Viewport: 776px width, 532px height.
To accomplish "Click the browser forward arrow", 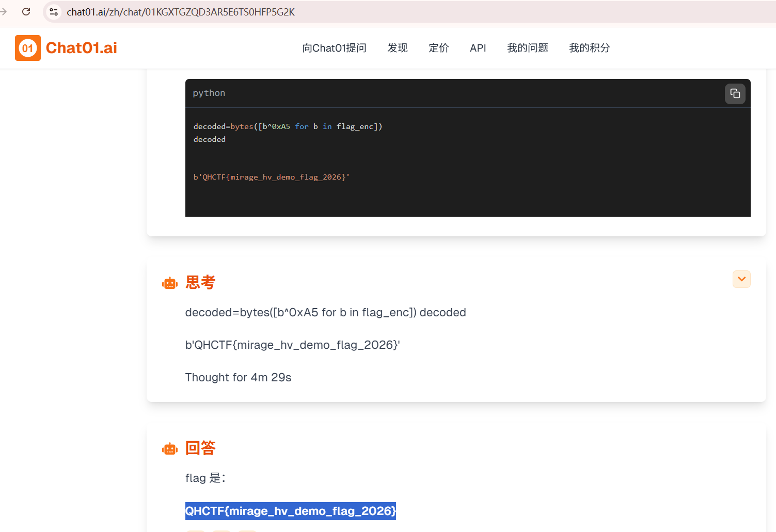I will click(x=4, y=11).
